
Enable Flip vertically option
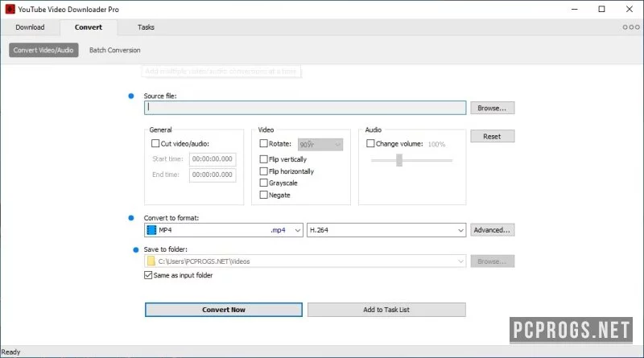point(264,158)
